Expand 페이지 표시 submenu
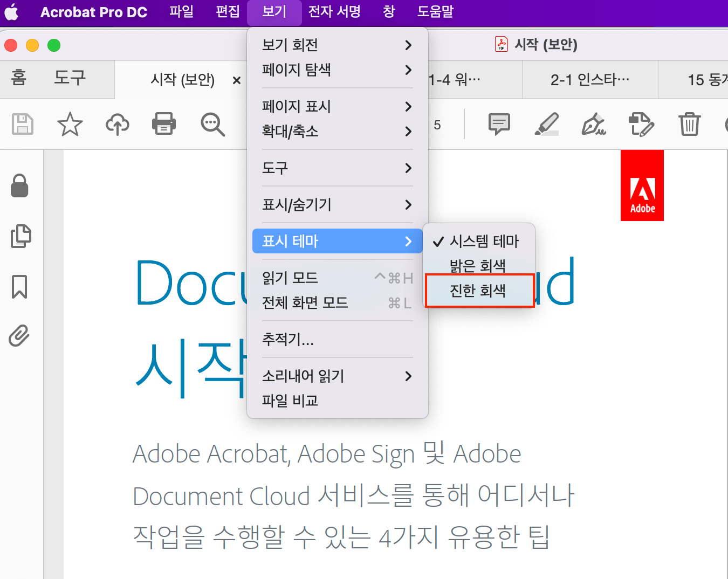 click(x=338, y=106)
